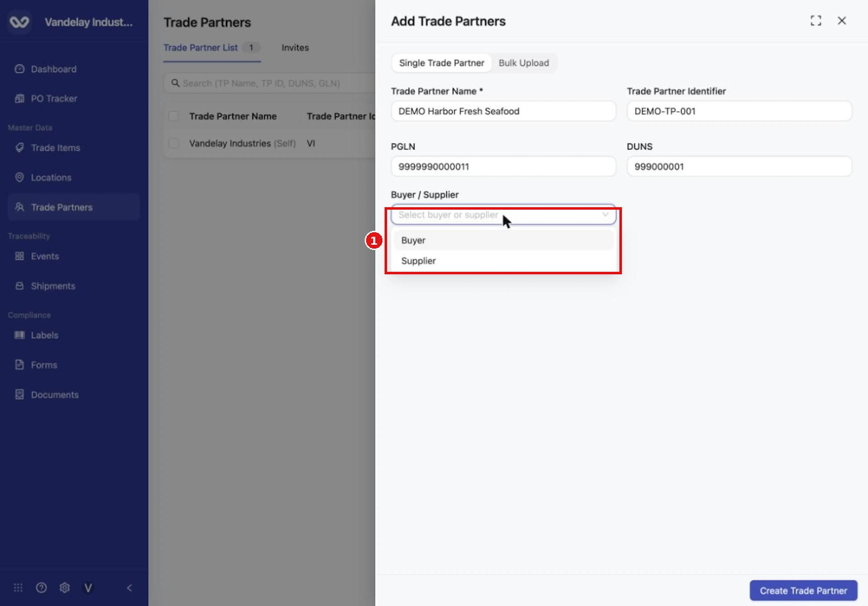868x606 pixels.
Task: Collapse the sidebar with the chevron arrow
Action: 129,588
